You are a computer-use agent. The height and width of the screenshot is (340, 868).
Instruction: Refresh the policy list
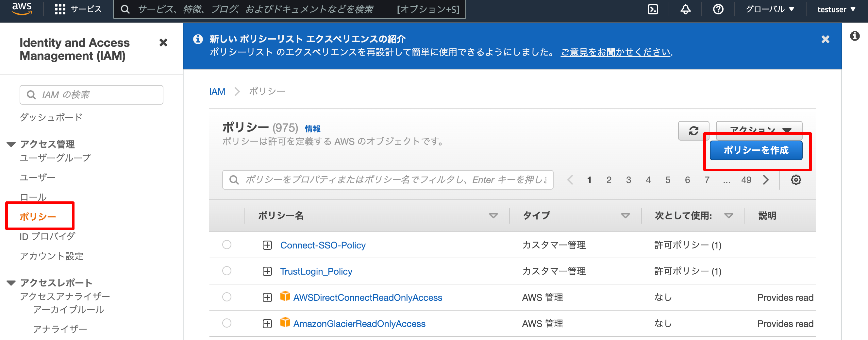coord(693,130)
